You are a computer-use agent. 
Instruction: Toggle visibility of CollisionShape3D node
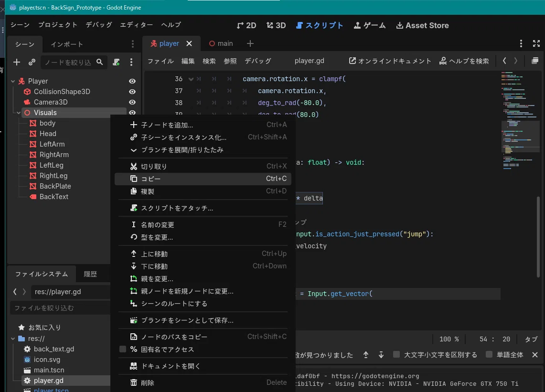(x=132, y=92)
